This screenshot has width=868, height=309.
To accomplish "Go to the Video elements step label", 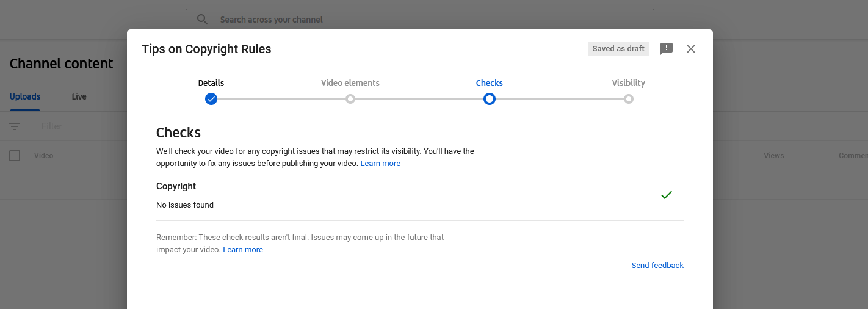I will click(x=350, y=83).
